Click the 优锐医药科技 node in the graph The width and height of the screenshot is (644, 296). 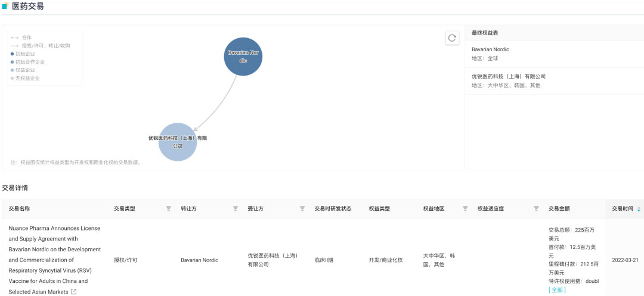[x=178, y=142]
